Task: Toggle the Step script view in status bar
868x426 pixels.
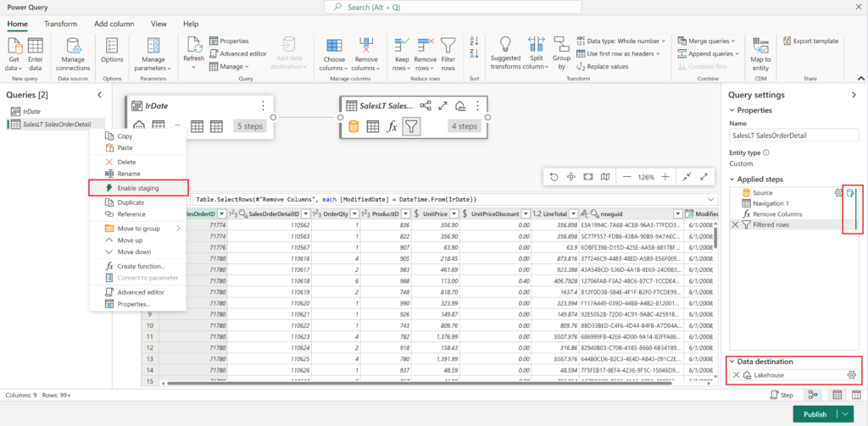Action: coord(782,395)
